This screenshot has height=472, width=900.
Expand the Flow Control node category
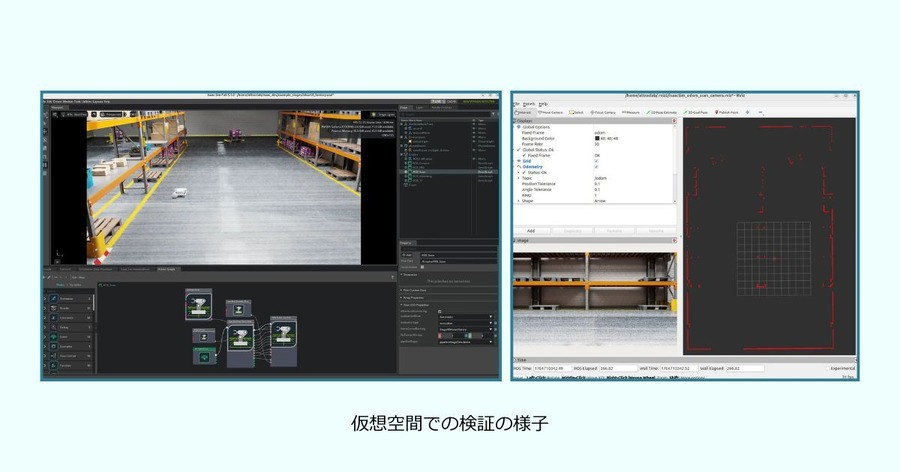45,356
